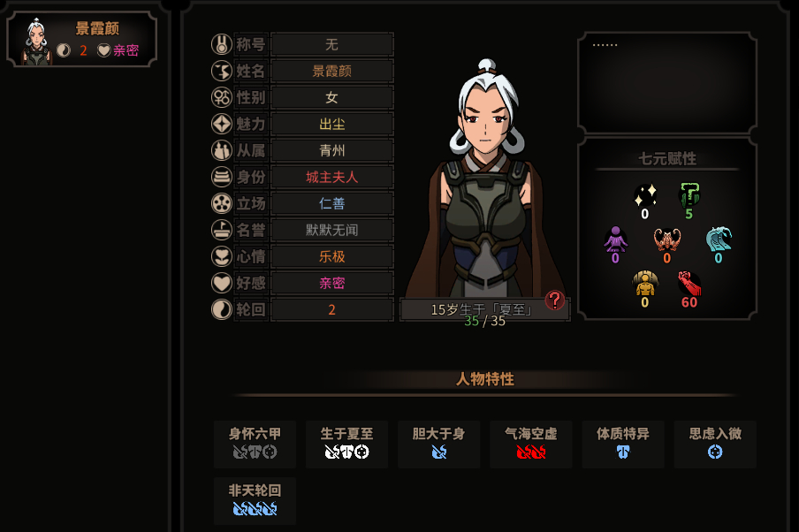Select the 思虑入微 trait card
The height and width of the screenshot is (532, 799).
(715, 444)
